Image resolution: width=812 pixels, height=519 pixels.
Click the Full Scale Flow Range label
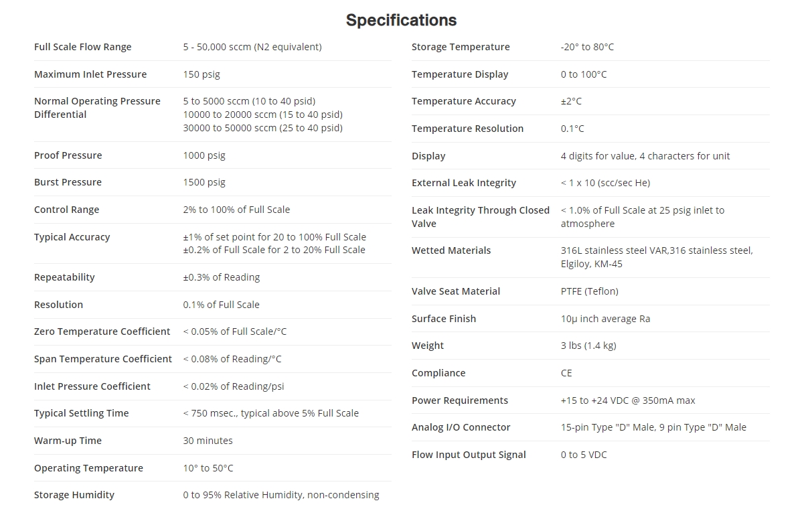click(82, 47)
